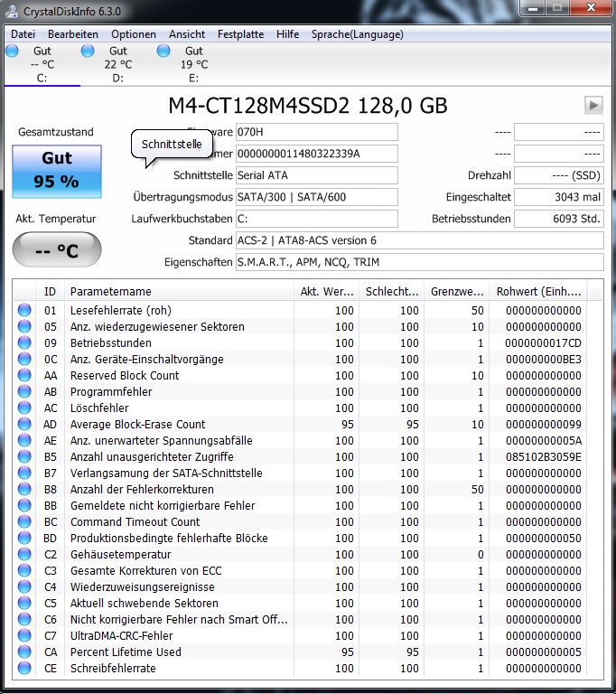Click the Akt. Wer... column header
Screen dimensions: 616x694
(327, 292)
